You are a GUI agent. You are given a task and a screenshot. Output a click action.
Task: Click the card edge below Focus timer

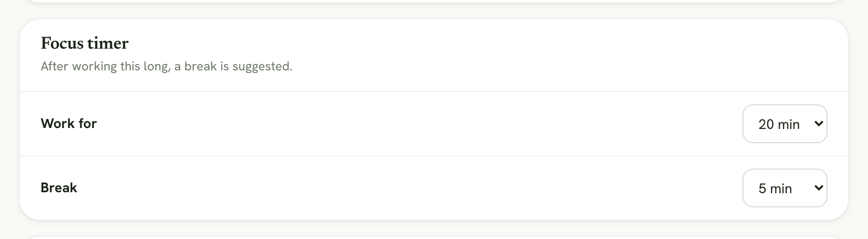click(434, 220)
